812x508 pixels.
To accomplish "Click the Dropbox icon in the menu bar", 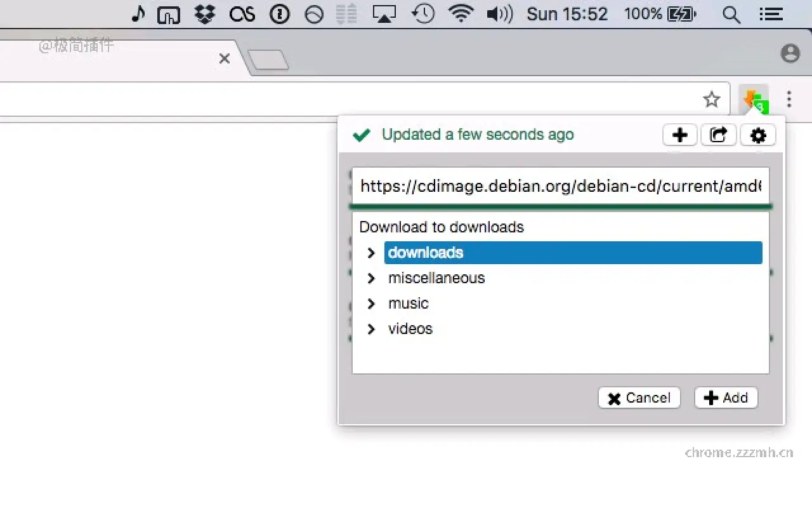I will click(x=204, y=14).
